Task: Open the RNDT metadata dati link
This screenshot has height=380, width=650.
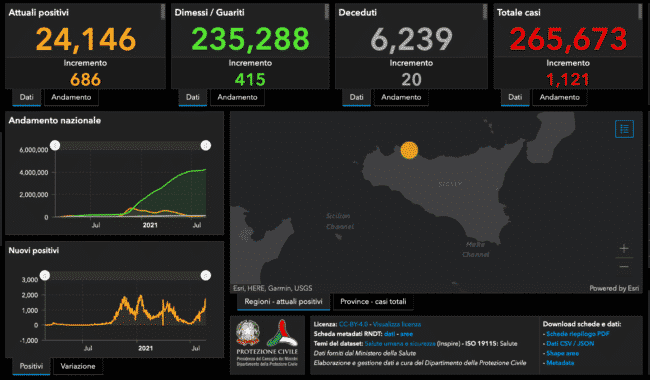Action: (x=389, y=334)
